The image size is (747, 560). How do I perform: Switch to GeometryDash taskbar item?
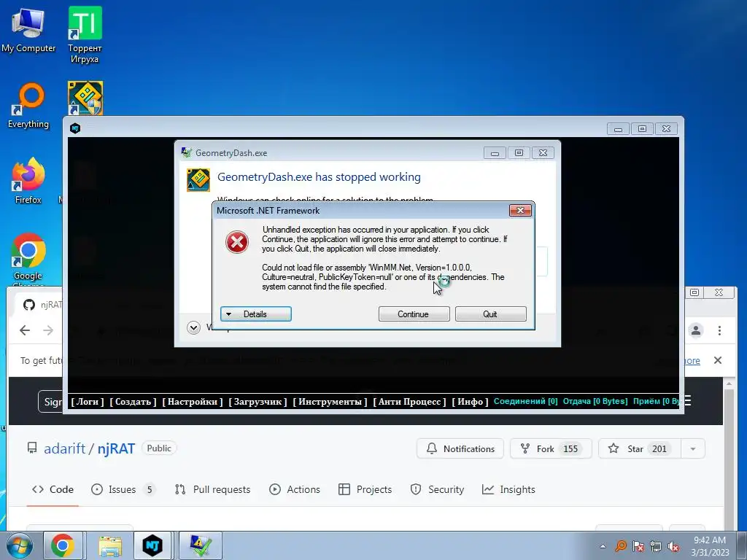click(x=200, y=545)
